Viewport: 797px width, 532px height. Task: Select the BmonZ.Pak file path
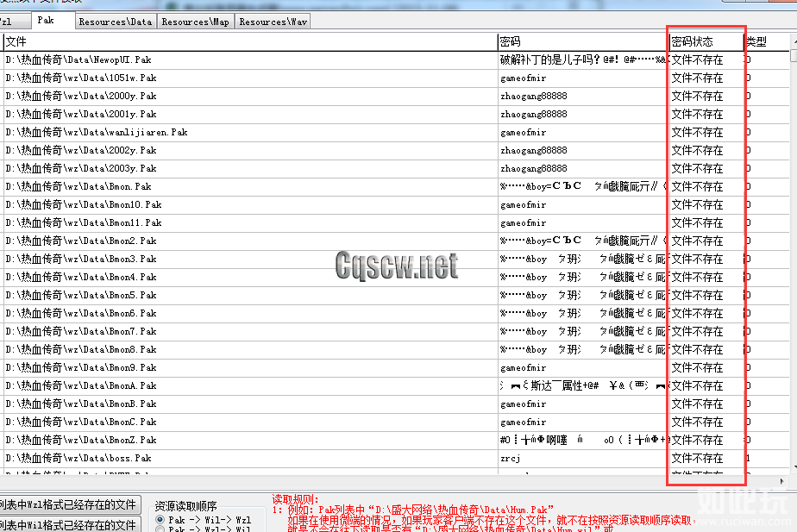(81, 440)
